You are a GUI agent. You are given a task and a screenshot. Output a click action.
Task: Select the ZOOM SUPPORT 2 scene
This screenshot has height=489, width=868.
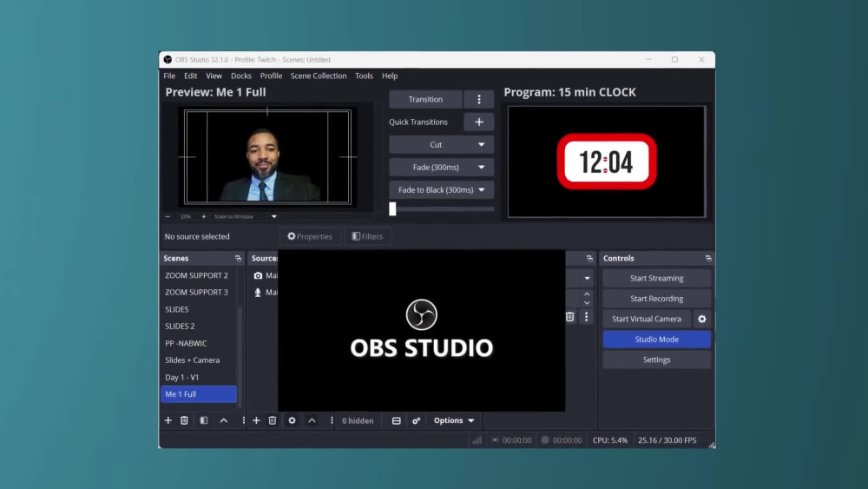199,275
